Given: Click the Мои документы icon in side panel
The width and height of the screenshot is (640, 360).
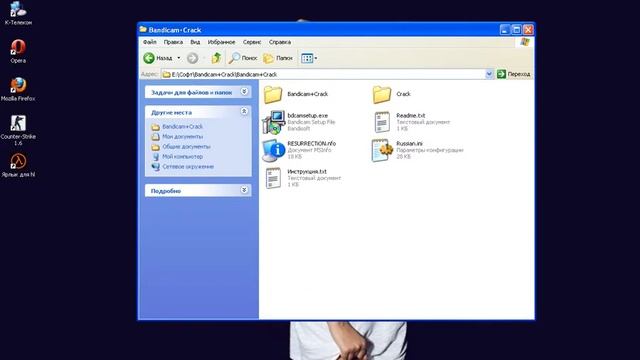Looking at the screenshot, I should point(156,136).
